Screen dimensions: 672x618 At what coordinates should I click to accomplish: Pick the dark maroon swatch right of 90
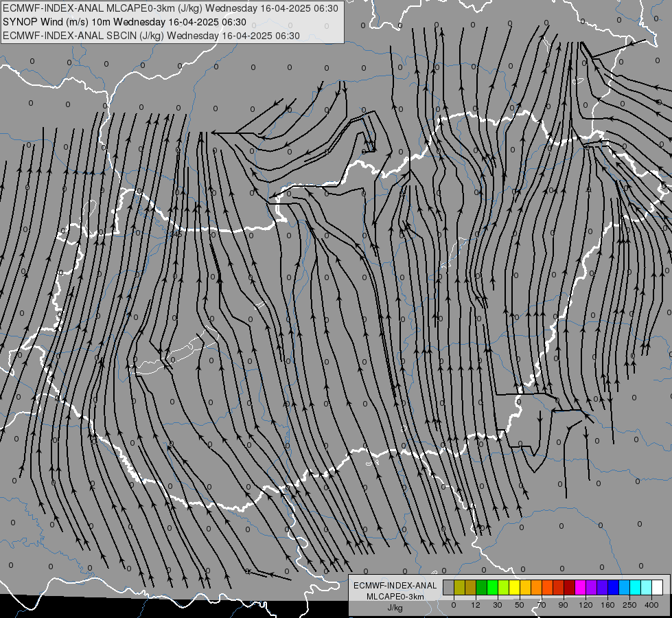coord(570,587)
